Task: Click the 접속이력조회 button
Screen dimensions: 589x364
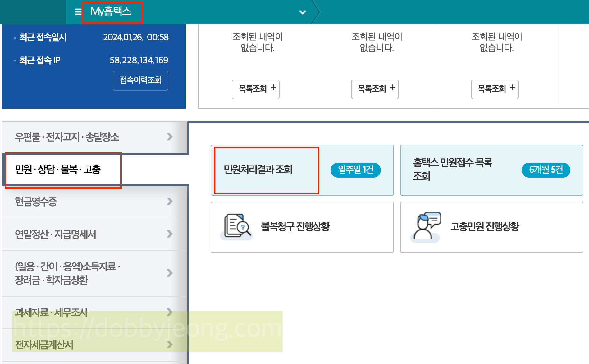Action: point(140,80)
